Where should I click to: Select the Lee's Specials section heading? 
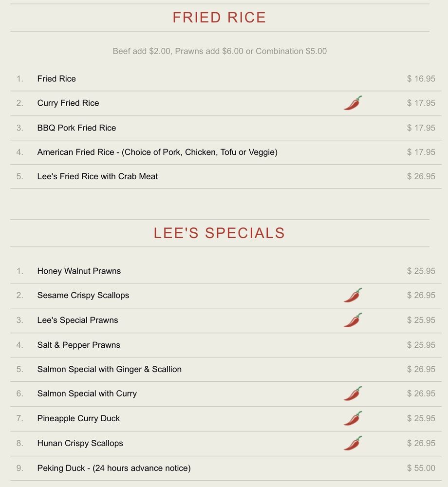pyautogui.click(x=219, y=233)
